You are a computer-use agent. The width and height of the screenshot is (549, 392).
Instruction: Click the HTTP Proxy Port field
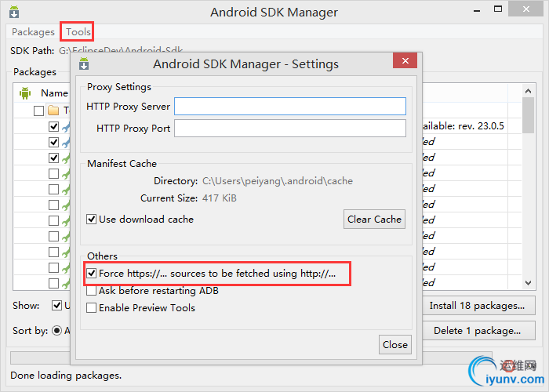coord(290,128)
